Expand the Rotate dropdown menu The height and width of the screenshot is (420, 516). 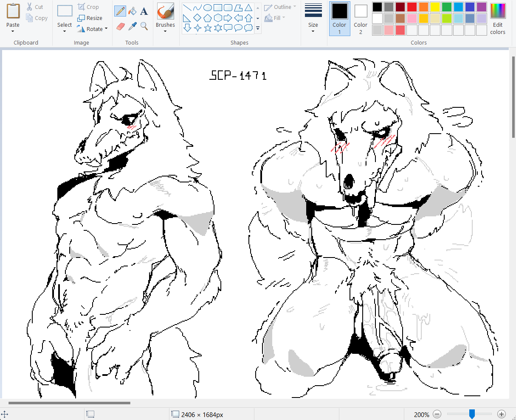(92, 29)
